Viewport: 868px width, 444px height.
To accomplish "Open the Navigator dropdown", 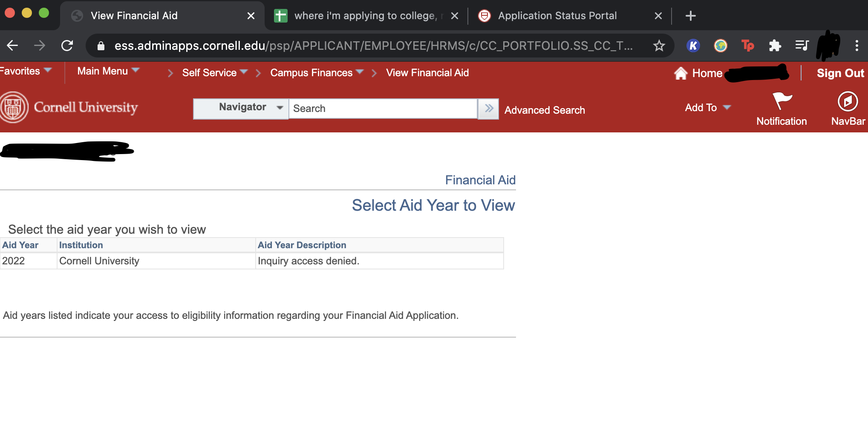I will coord(241,109).
